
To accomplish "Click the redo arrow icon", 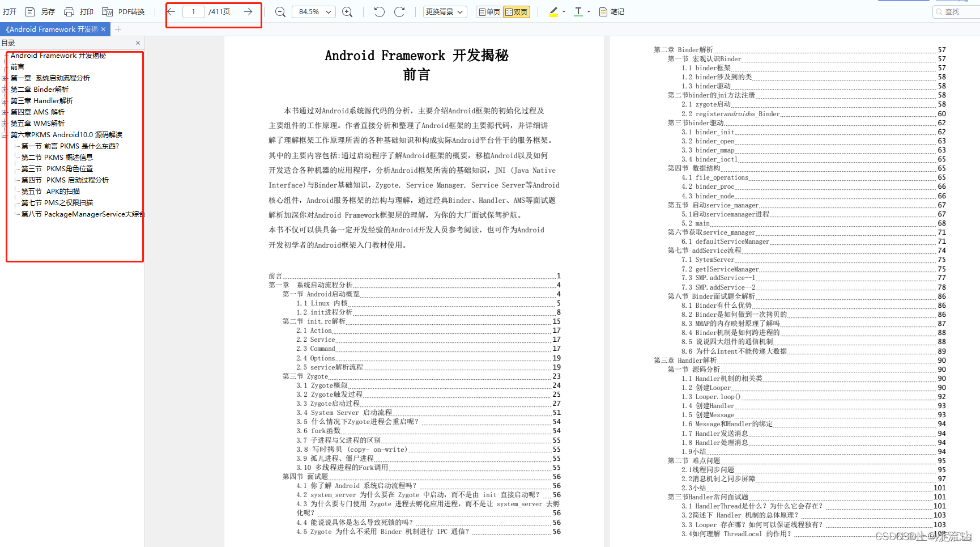I will [400, 11].
